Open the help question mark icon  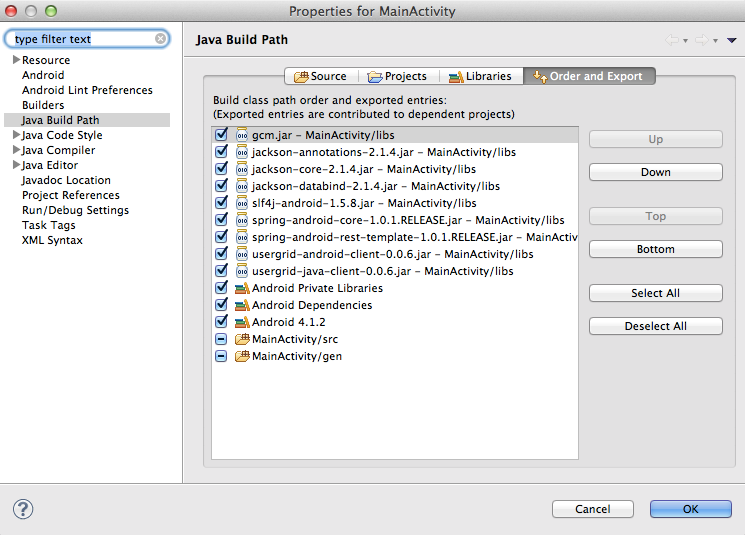pyautogui.click(x=23, y=509)
